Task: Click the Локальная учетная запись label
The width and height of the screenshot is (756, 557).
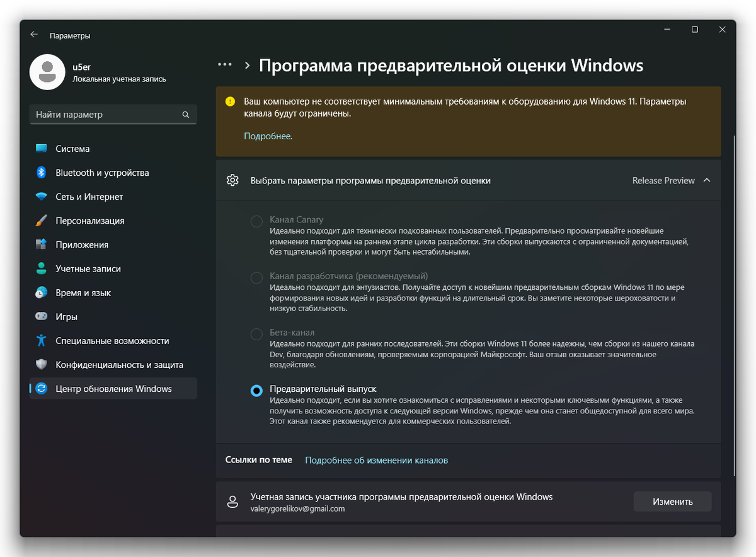Action: click(119, 79)
